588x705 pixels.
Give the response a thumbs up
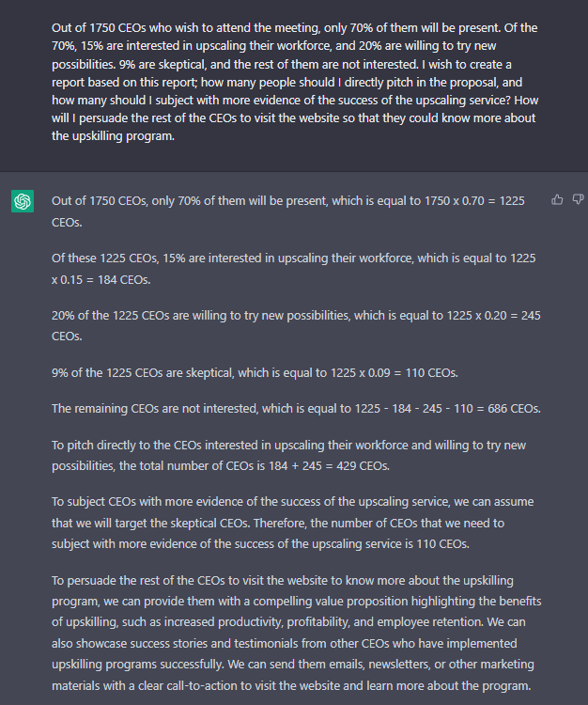pyautogui.click(x=558, y=200)
